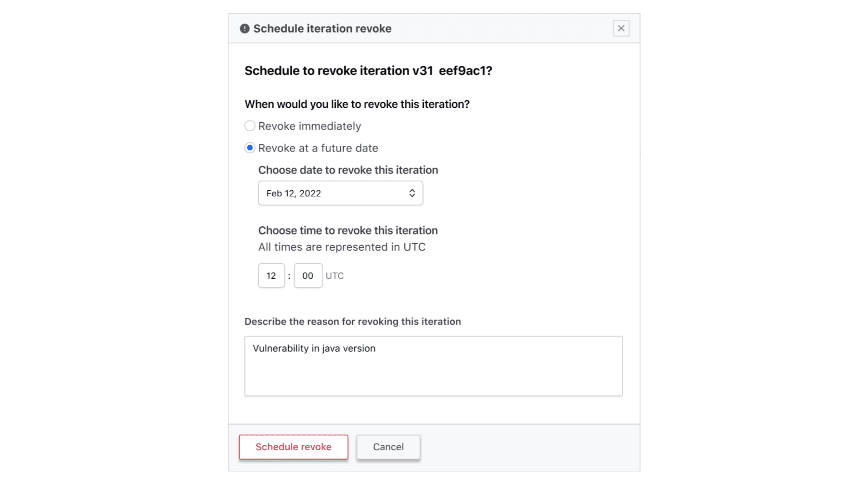Select the Revoke at a future date option

coord(250,148)
